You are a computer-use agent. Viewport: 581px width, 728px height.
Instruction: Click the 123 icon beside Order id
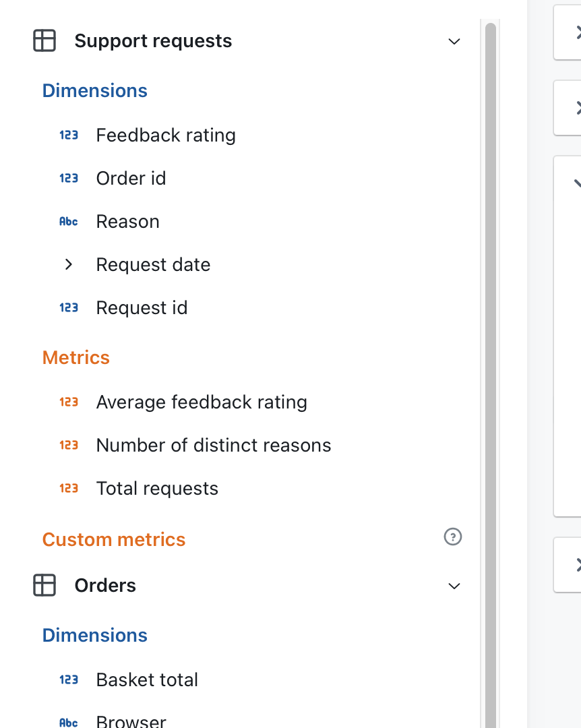click(68, 178)
